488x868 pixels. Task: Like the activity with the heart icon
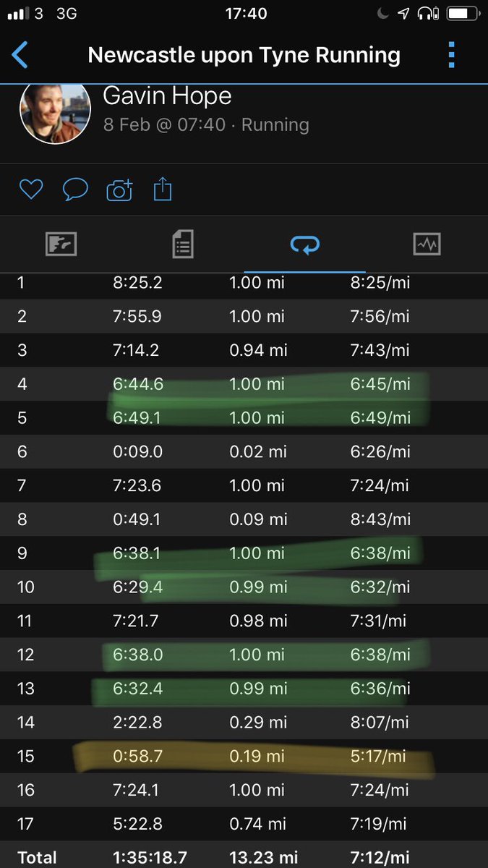point(31,190)
